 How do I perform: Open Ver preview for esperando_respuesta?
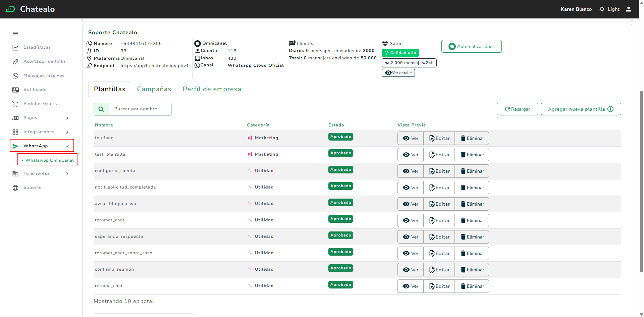[411, 237]
